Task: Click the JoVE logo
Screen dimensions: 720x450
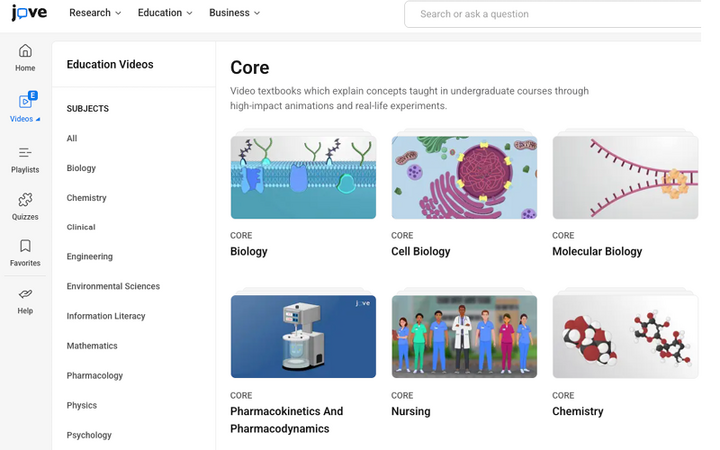Action: [x=29, y=14]
